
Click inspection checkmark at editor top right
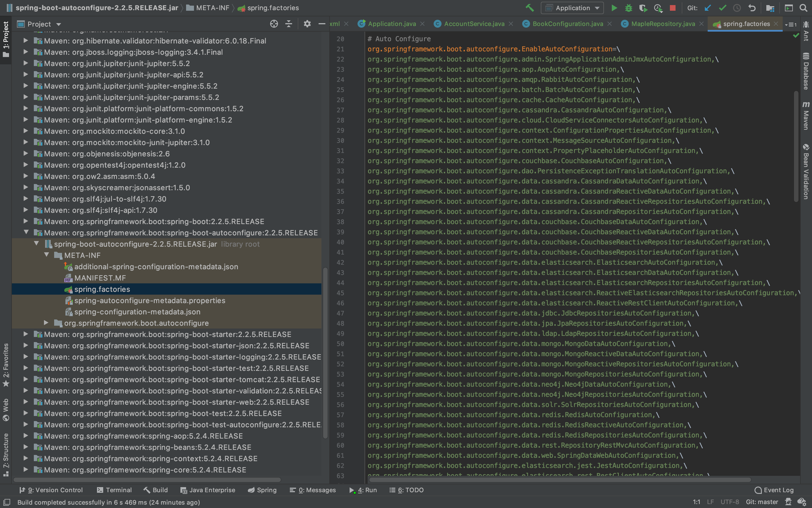click(796, 35)
